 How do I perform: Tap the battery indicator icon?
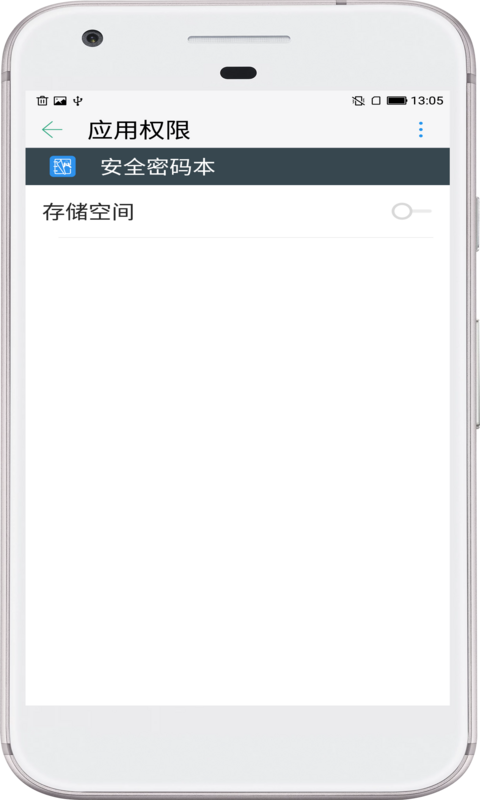pyautogui.click(x=397, y=101)
